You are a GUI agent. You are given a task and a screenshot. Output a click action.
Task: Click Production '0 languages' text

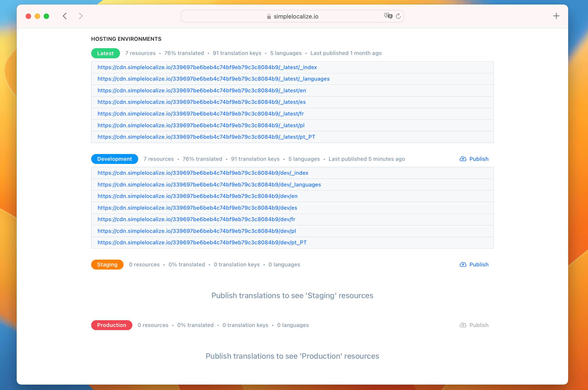(x=293, y=325)
